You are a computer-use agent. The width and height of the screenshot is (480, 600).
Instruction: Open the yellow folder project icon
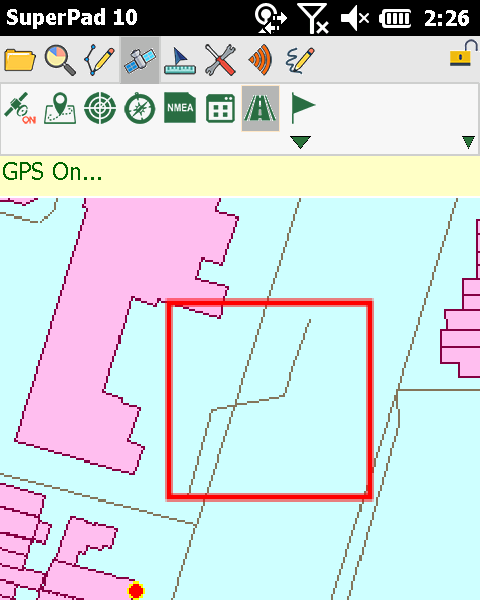point(20,60)
